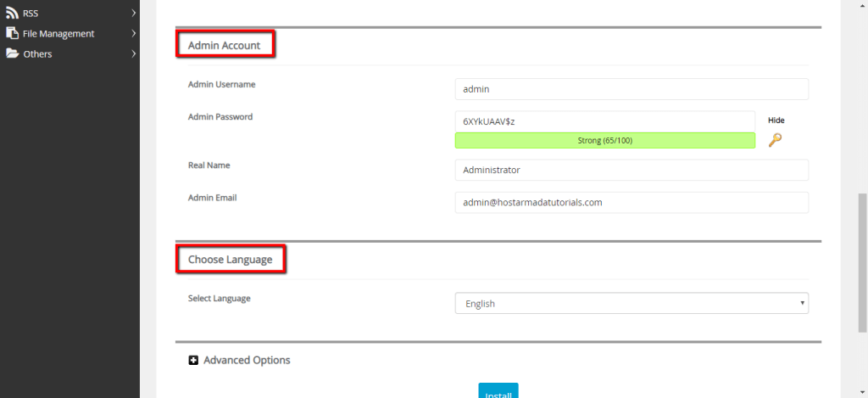Click the Others folder icon in sidebar
Screen dimensions: 868x398
click(12, 53)
